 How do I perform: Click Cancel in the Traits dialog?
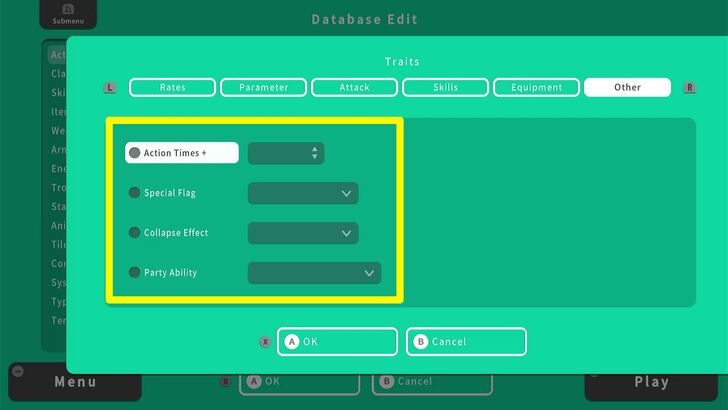tap(466, 342)
